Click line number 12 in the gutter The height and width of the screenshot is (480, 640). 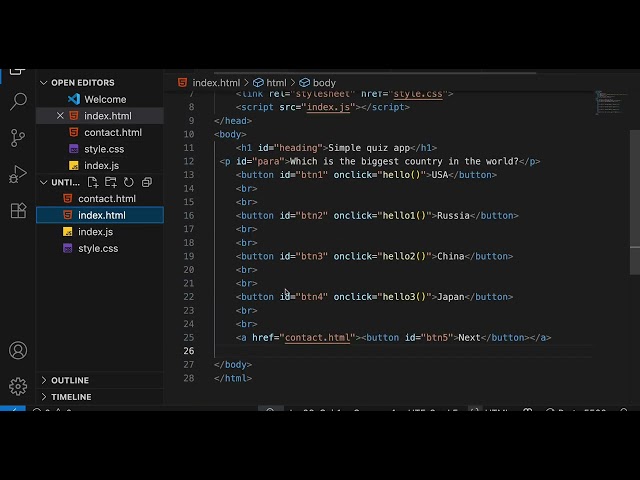[x=189, y=161]
